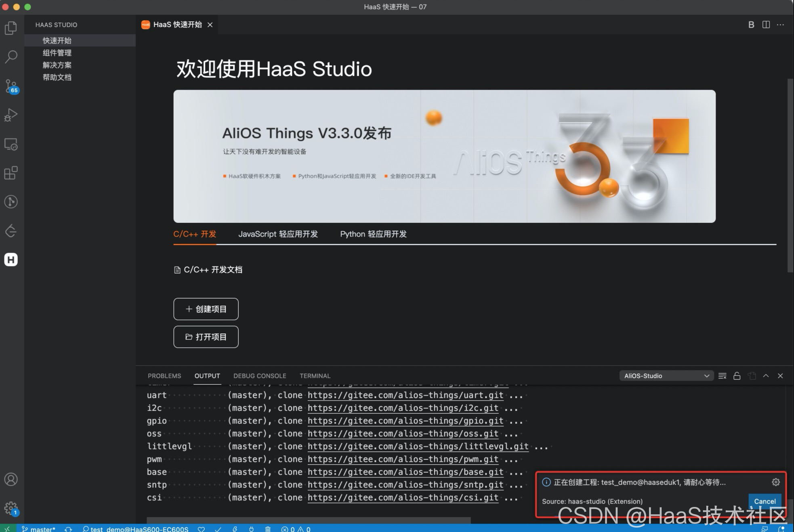The image size is (794, 532).
Task: Click the trash icon in status bar
Action: click(268, 529)
